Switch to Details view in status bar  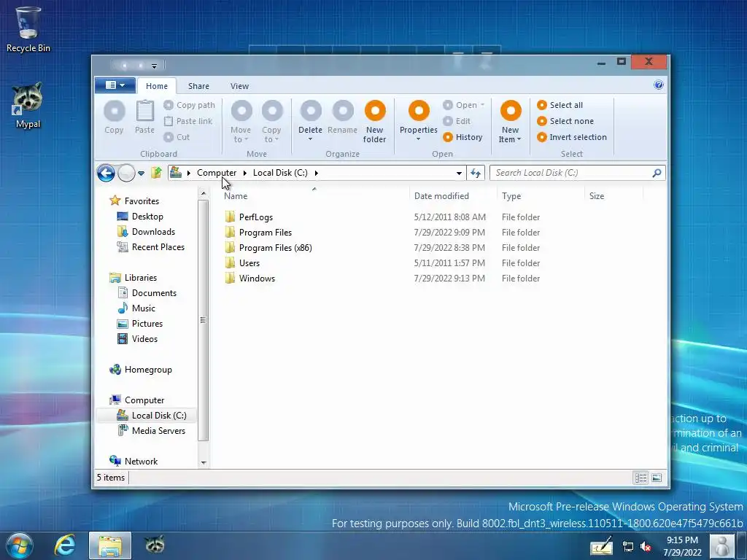pos(641,478)
